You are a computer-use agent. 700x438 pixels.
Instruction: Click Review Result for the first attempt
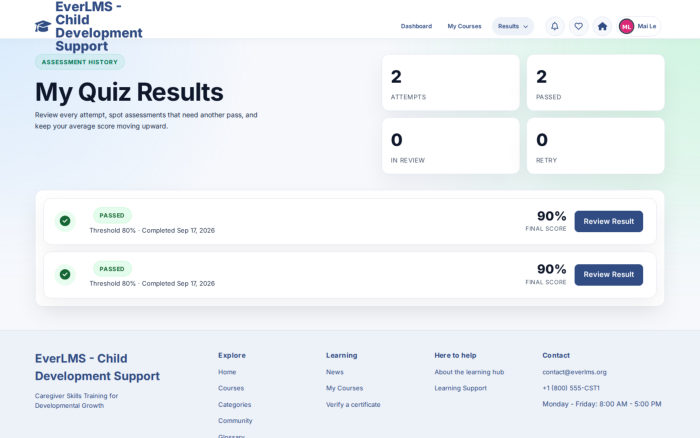pos(608,221)
